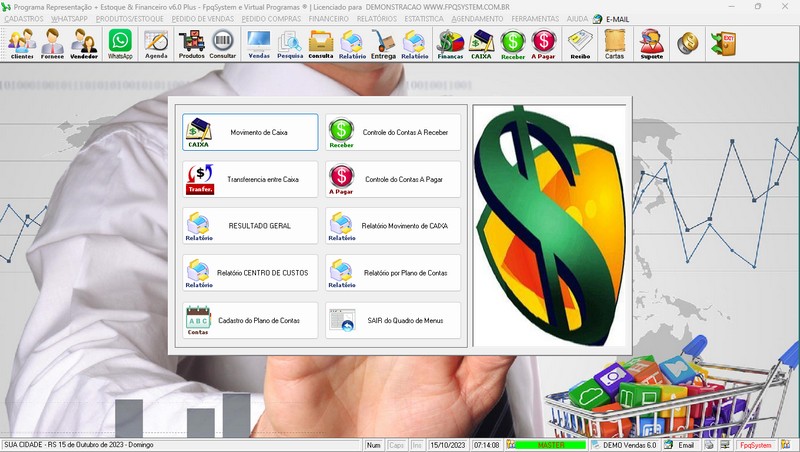Click the gold coin toolbar icon

pos(687,43)
